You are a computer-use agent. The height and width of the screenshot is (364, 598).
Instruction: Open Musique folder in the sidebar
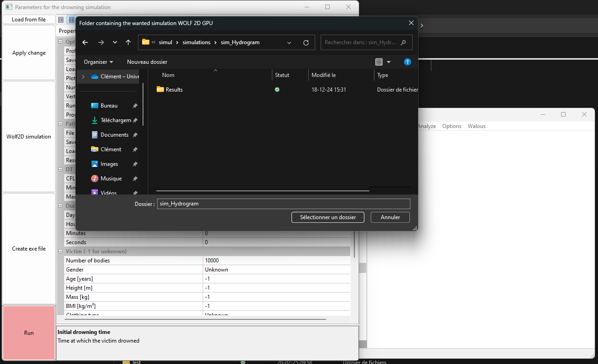[x=111, y=179]
